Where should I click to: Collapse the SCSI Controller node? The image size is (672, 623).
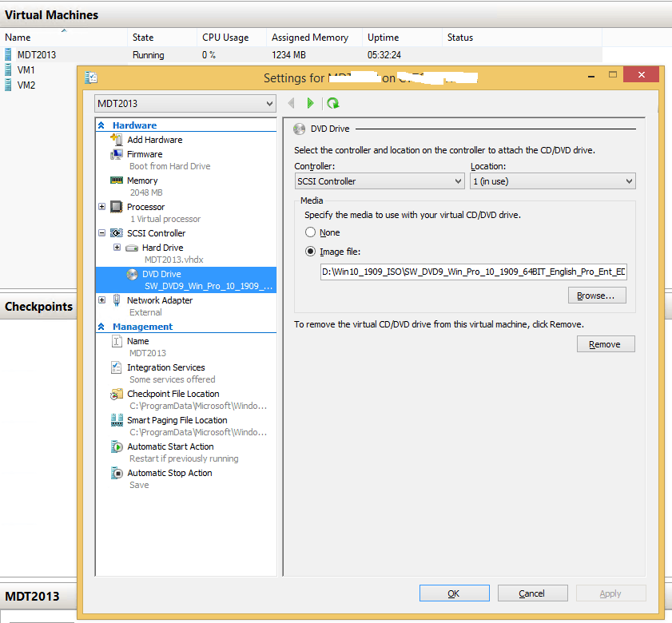click(102, 233)
